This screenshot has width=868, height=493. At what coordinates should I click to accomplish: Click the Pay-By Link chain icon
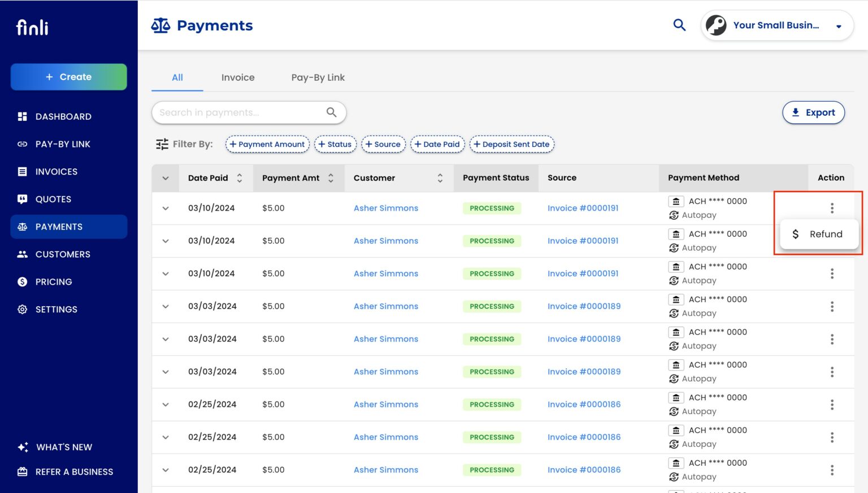pyautogui.click(x=22, y=144)
